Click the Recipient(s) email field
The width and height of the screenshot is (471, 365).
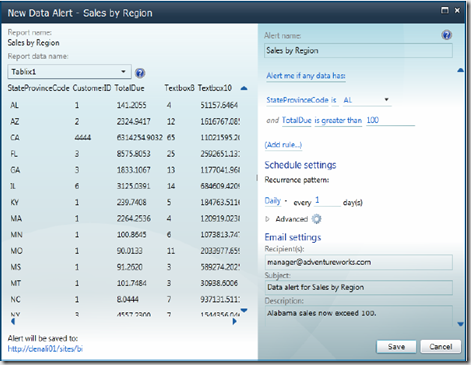tap(358, 262)
